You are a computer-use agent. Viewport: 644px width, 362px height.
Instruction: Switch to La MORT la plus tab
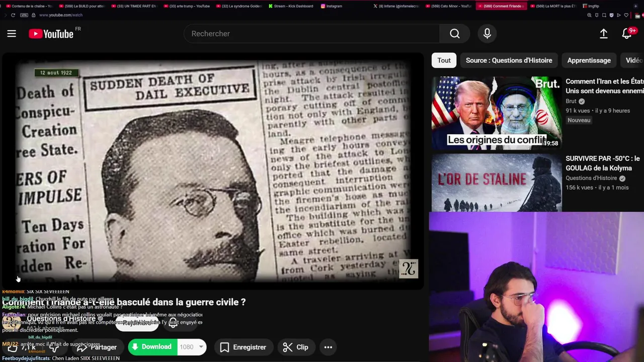click(x=553, y=6)
